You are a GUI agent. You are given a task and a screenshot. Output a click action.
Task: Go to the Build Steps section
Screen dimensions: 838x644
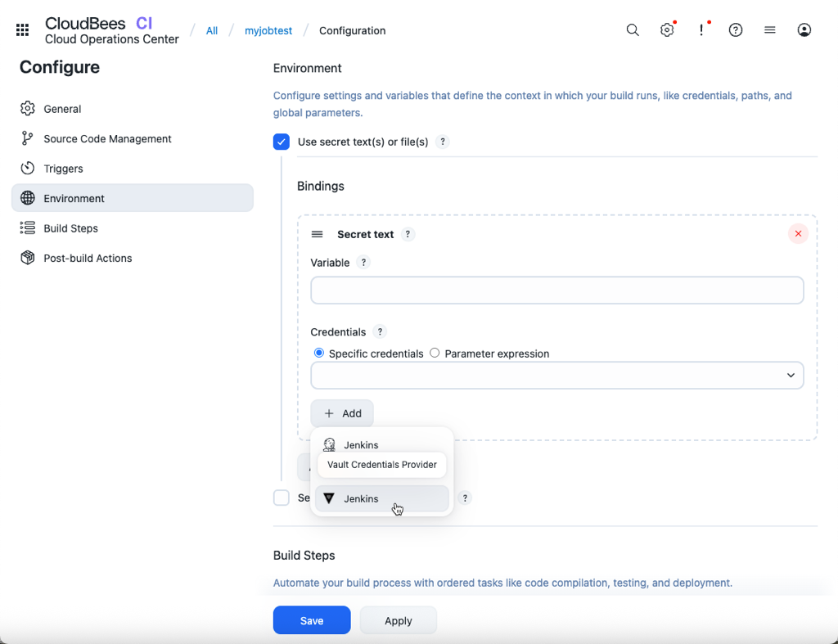132,228
